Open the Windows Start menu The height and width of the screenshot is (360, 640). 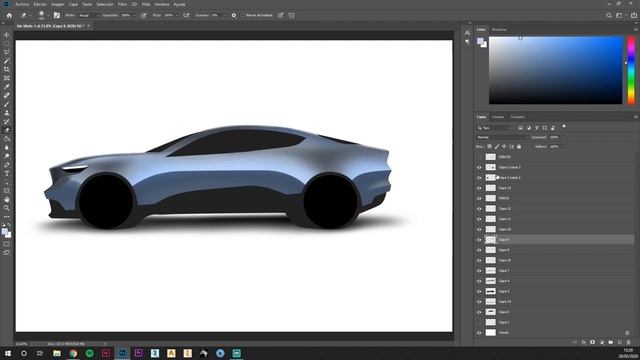[8, 353]
